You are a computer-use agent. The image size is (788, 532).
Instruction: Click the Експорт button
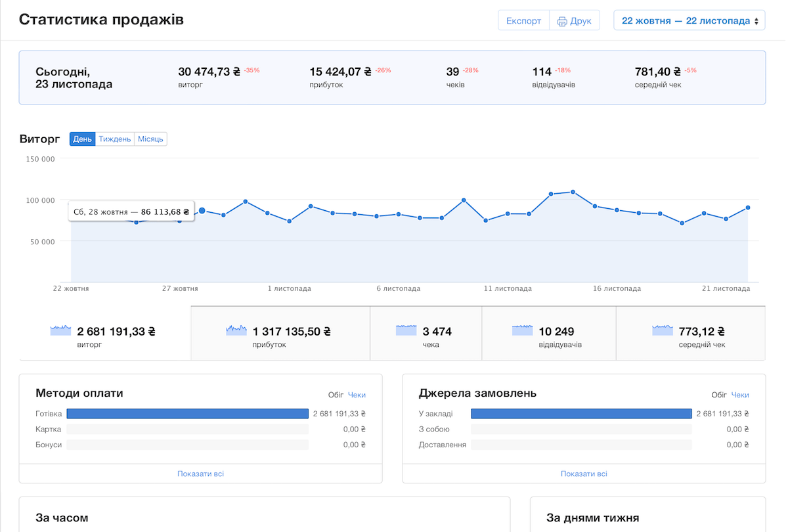point(523,21)
